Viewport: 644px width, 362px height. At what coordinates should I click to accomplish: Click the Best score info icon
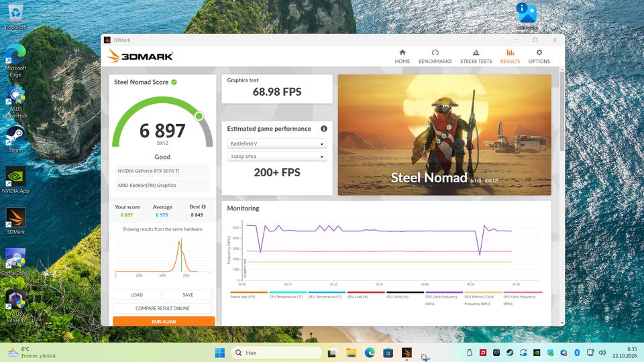tap(204, 207)
